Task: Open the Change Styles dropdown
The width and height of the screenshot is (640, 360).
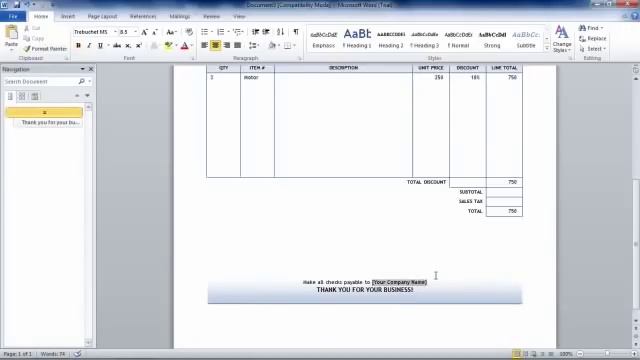Action: coord(562,39)
